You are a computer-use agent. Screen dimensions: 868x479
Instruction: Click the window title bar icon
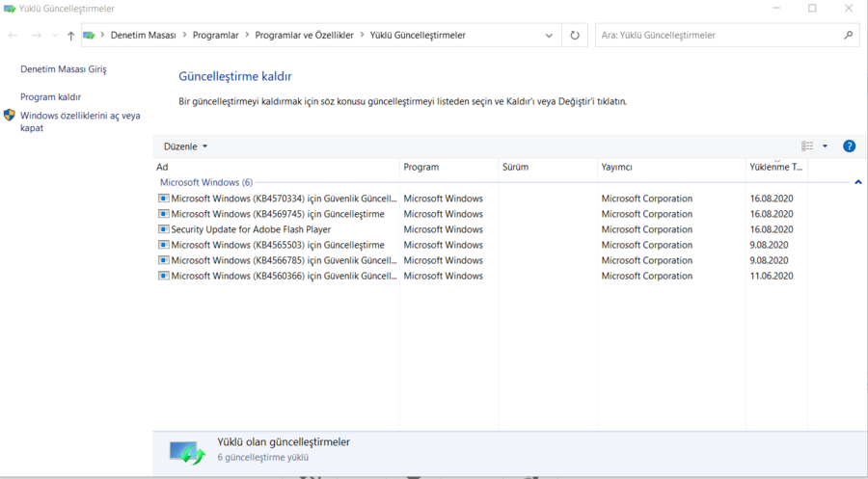pyautogui.click(x=10, y=9)
